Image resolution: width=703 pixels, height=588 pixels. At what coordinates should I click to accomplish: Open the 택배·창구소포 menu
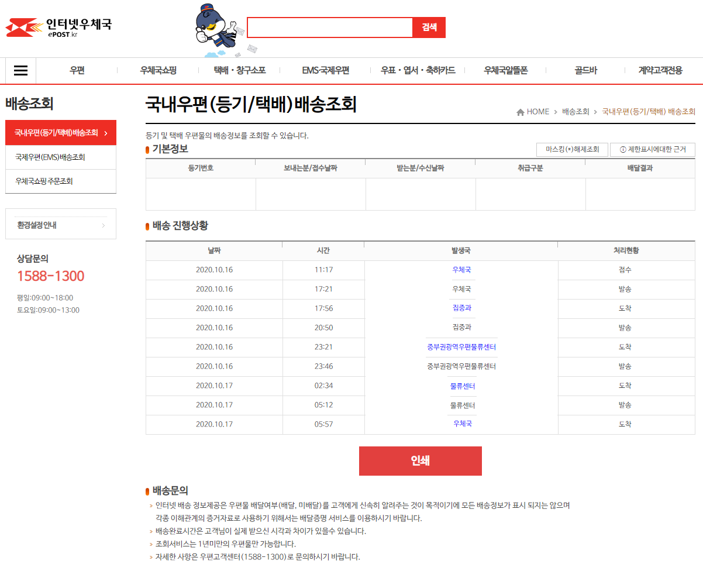240,71
